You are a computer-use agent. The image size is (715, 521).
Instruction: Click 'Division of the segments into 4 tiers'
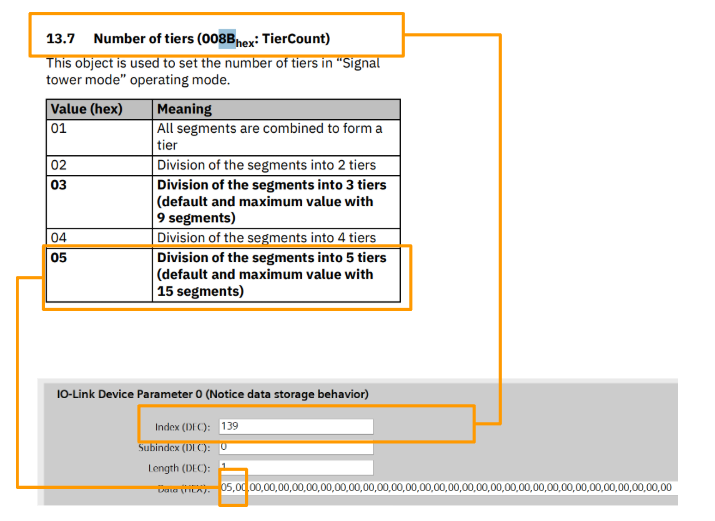(x=265, y=237)
